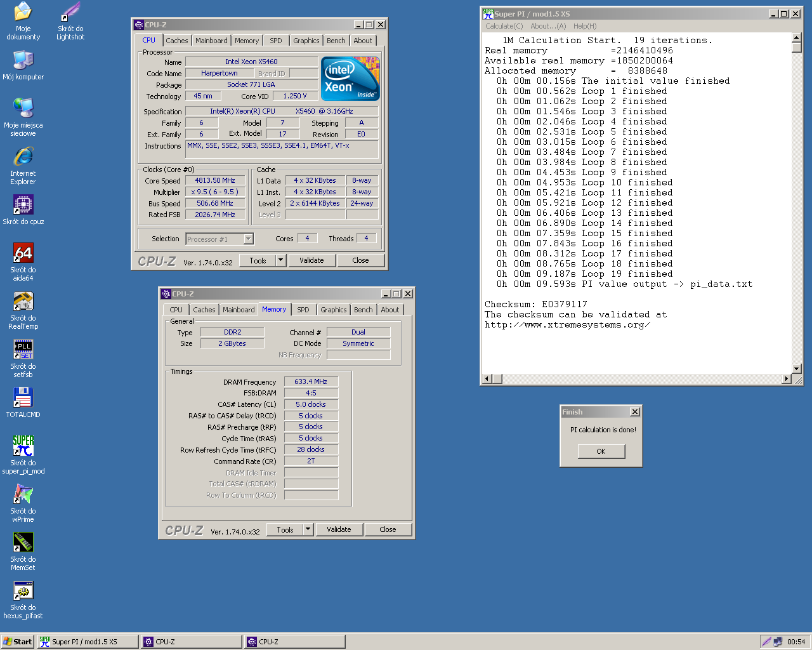Click the Core Speed value 4813.50 MHz

215,180
